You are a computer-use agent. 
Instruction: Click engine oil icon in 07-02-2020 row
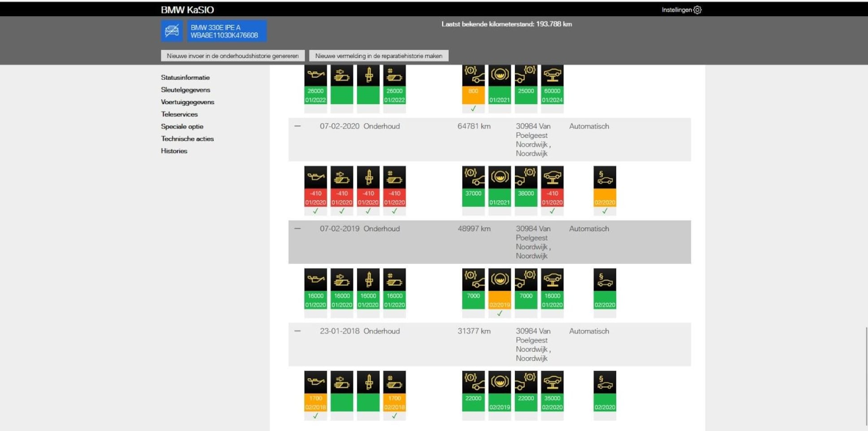pyautogui.click(x=315, y=177)
